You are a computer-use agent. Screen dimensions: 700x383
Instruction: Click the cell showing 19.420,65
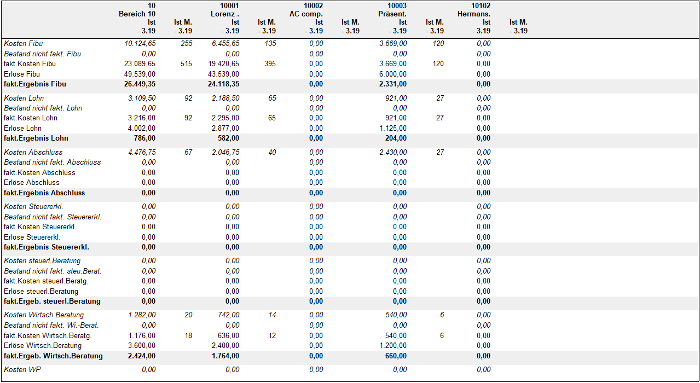pyautogui.click(x=224, y=64)
